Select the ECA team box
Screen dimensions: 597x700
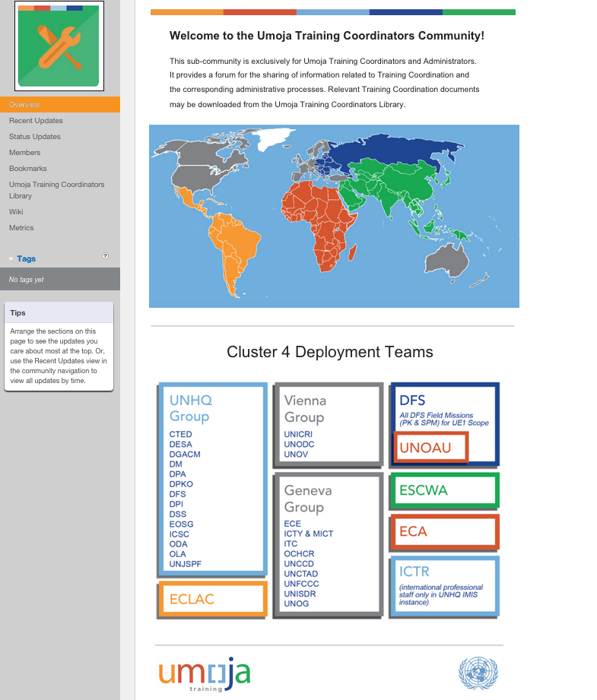click(444, 532)
